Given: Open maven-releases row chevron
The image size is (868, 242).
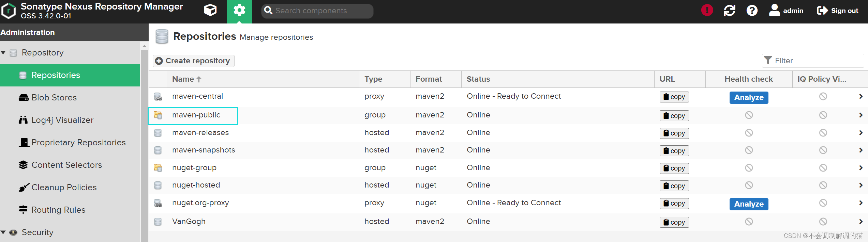Looking at the screenshot, I should (x=860, y=133).
